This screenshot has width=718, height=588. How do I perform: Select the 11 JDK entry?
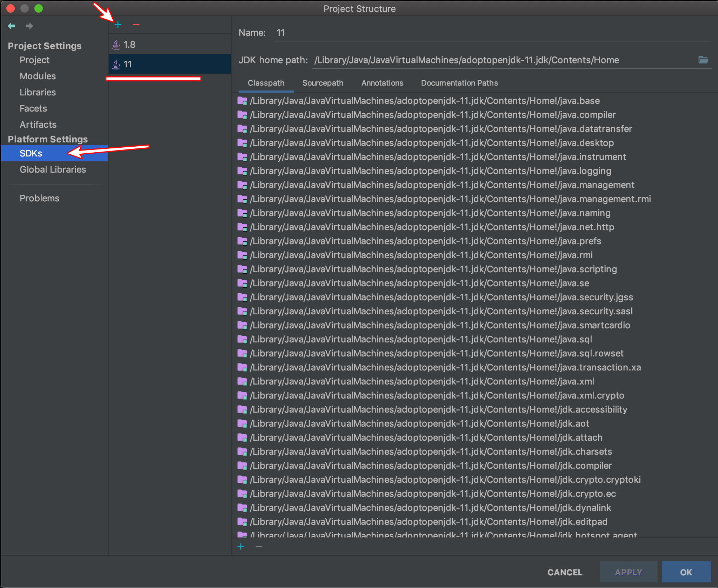click(x=128, y=64)
